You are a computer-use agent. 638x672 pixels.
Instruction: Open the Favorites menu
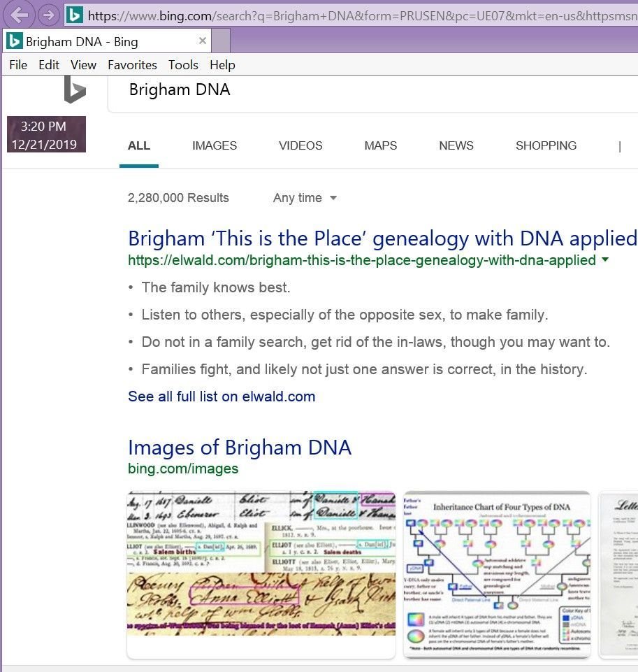[132, 65]
